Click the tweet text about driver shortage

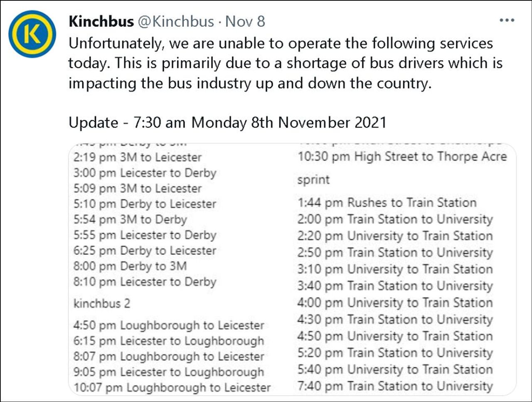click(285, 63)
